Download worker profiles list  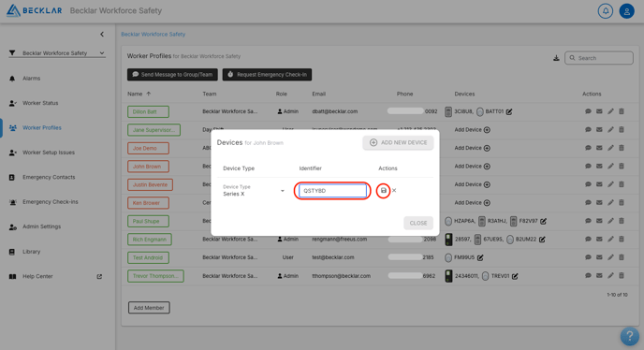556,58
